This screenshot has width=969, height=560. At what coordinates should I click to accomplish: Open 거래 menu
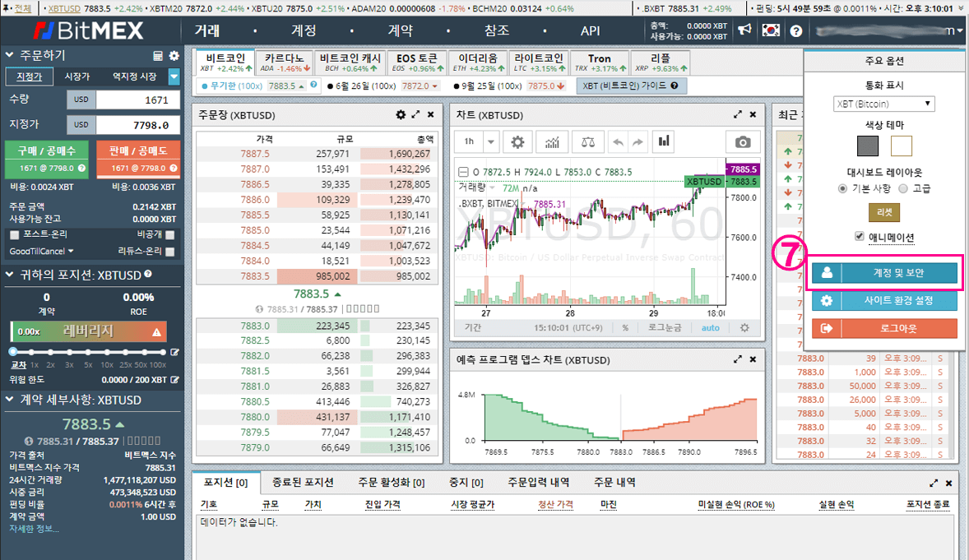tap(207, 31)
